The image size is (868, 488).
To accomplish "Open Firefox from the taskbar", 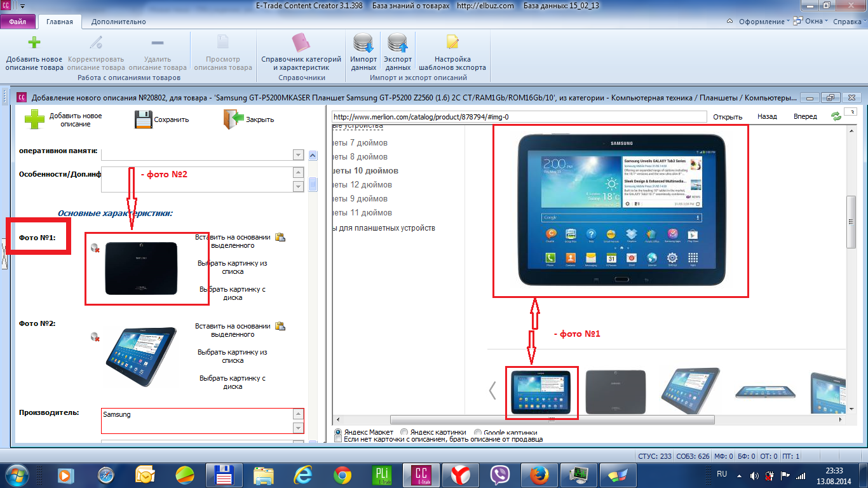I will coord(538,475).
